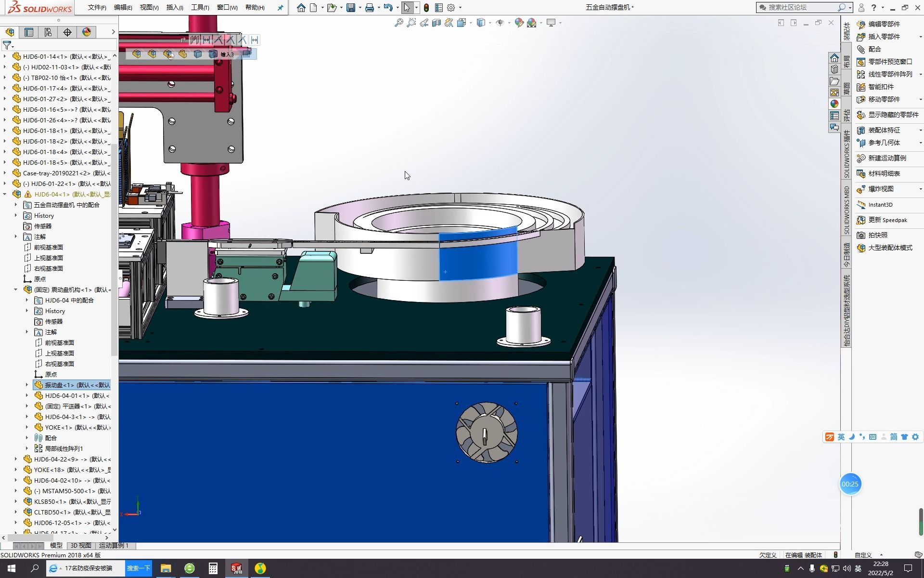Click the Mate (配合) paperclip command
The width and height of the screenshot is (924, 578).
click(874, 49)
